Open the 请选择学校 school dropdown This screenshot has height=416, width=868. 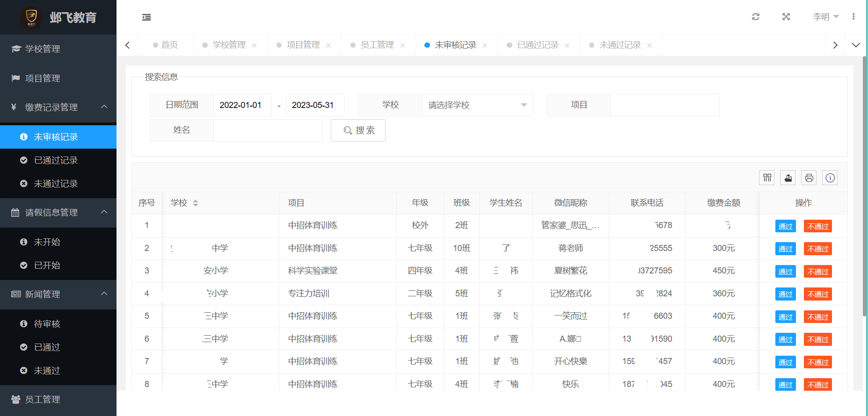[477, 105]
